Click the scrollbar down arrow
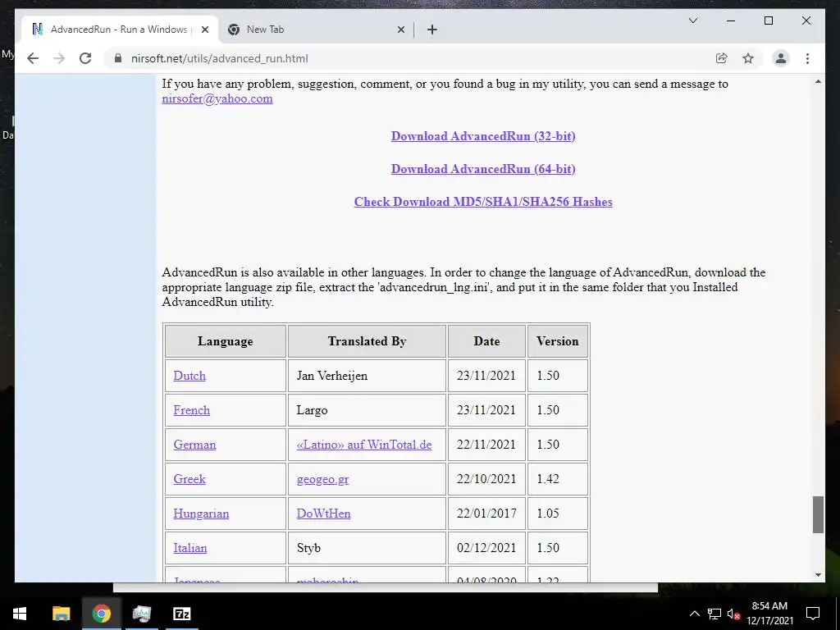The image size is (840, 630). click(x=818, y=575)
